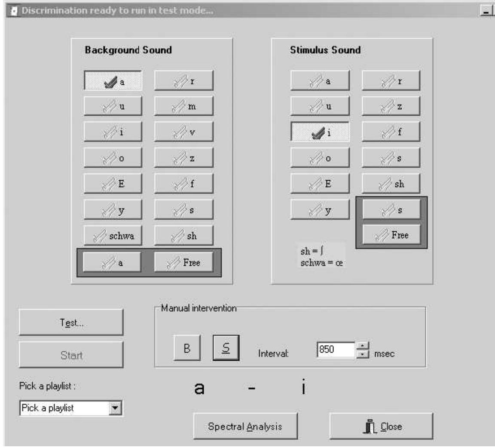Select 'r' as Stimulus Sound
495x448 pixels.
click(391, 80)
